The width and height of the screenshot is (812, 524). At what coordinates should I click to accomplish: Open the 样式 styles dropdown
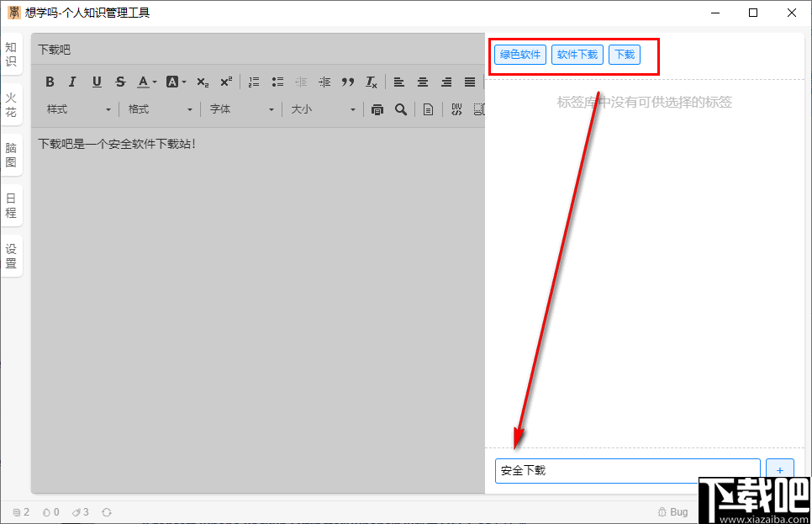[x=79, y=109]
